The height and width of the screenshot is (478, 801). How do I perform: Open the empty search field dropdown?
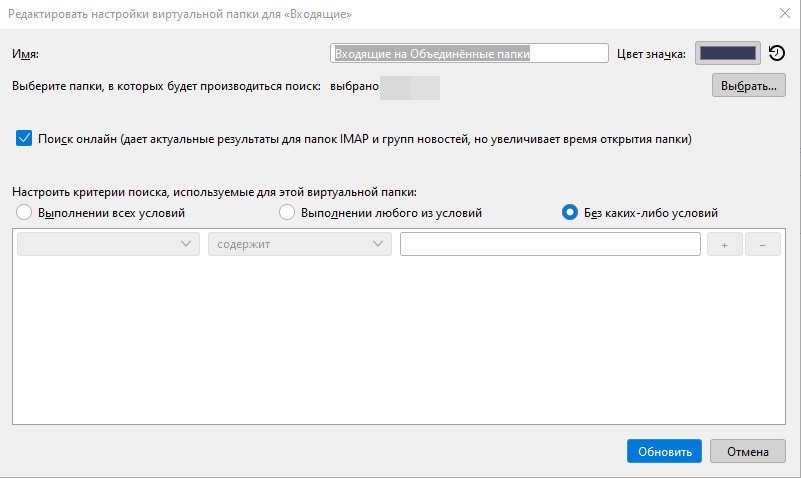108,245
